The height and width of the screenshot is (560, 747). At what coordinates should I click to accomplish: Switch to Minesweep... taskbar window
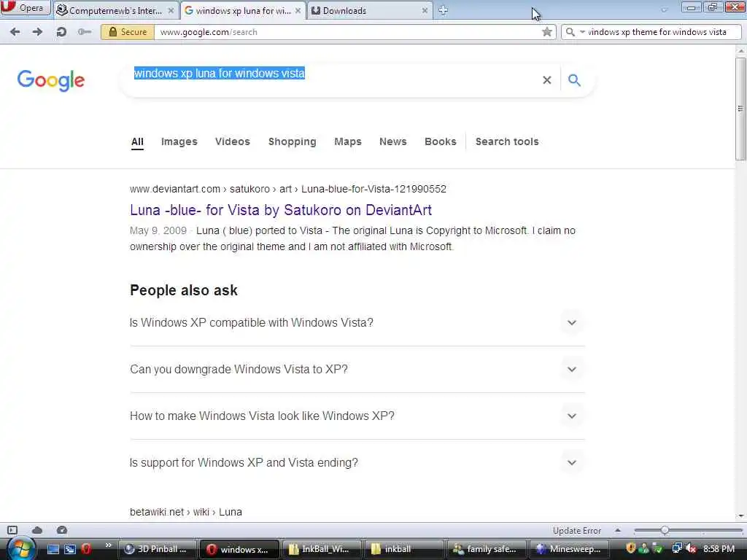[569, 549]
